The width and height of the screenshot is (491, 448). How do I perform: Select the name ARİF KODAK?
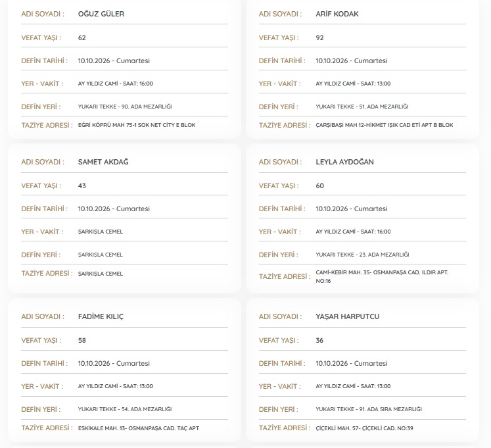337,14
